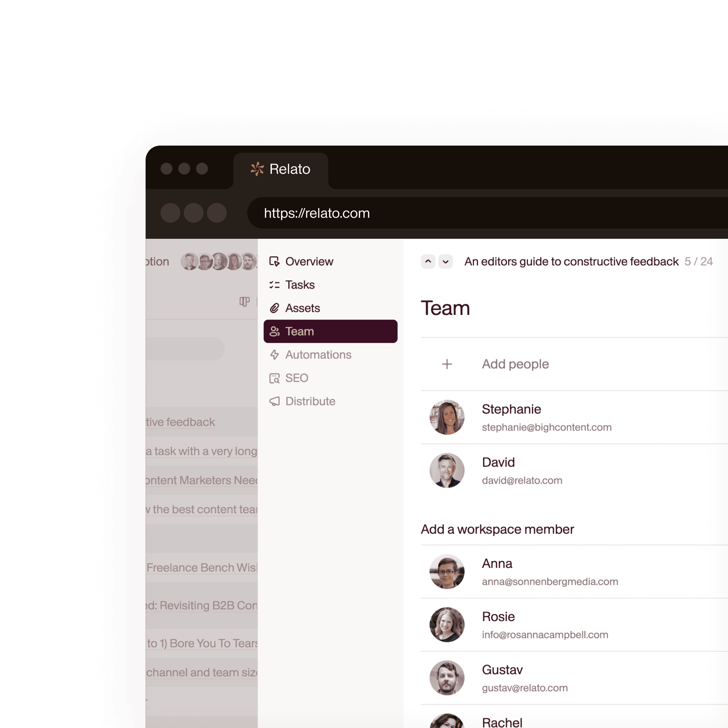Click the article navigation previous chevron
The width and height of the screenshot is (728, 728).
(427, 261)
